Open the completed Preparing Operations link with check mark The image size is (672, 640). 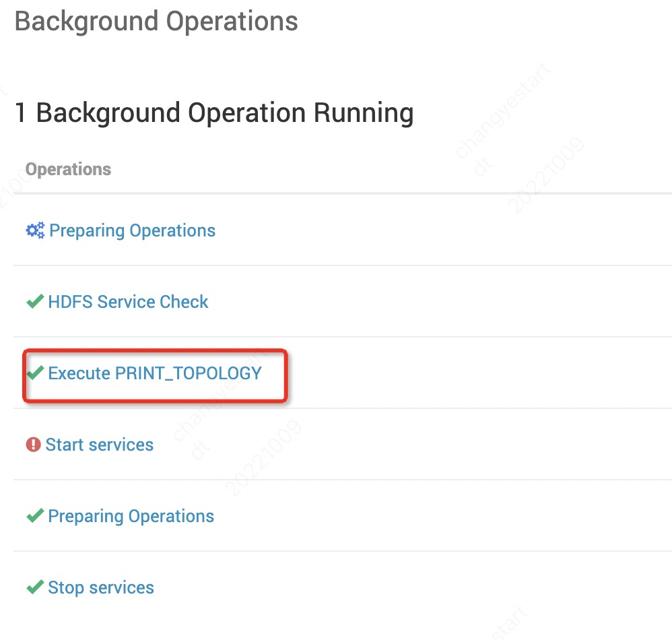pyautogui.click(x=131, y=516)
